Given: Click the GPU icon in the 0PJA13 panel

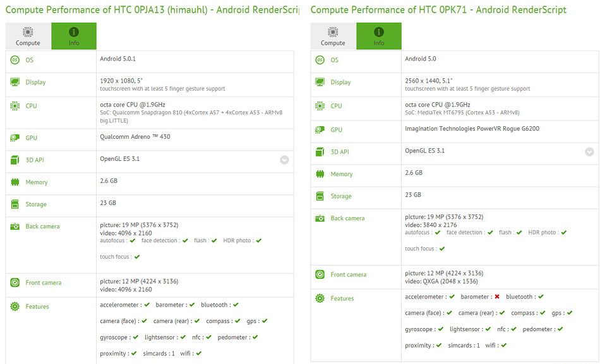Looking at the screenshot, I should click(x=15, y=138).
